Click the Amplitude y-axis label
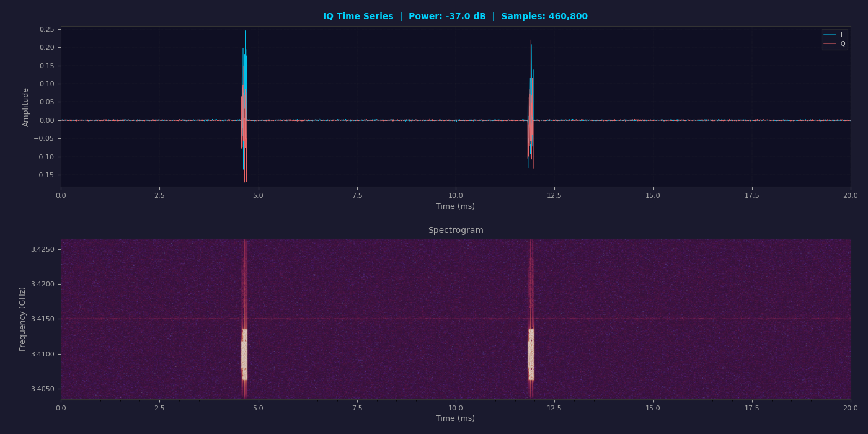This screenshot has height=434, width=868. coord(26,107)
